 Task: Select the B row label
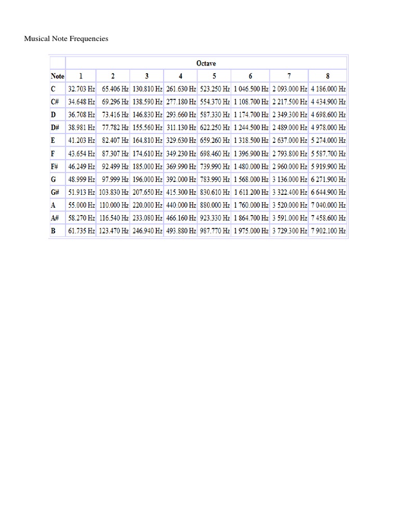click(x=54, y=231)
